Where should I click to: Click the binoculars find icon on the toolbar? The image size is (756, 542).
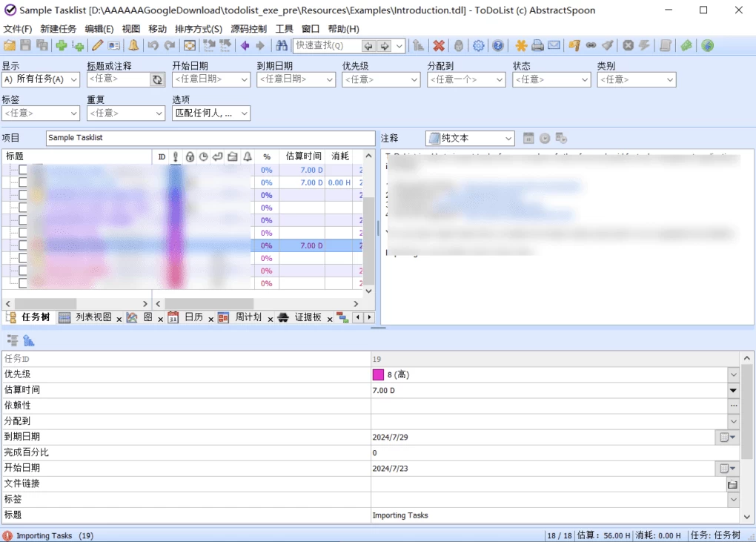tap(282, 45)
